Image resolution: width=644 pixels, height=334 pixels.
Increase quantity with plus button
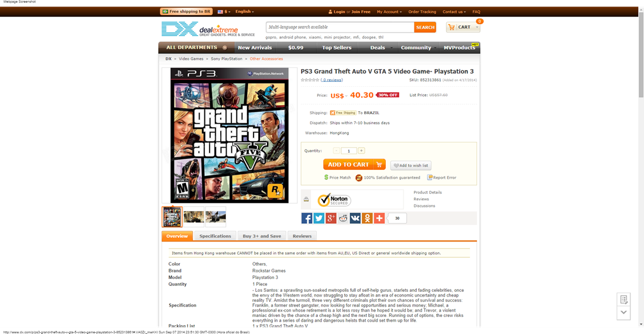pos(361,151)
